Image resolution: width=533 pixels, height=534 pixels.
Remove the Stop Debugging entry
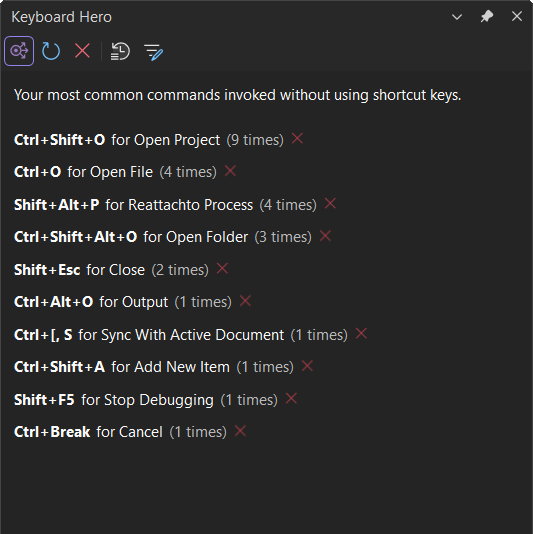(291, 398)
